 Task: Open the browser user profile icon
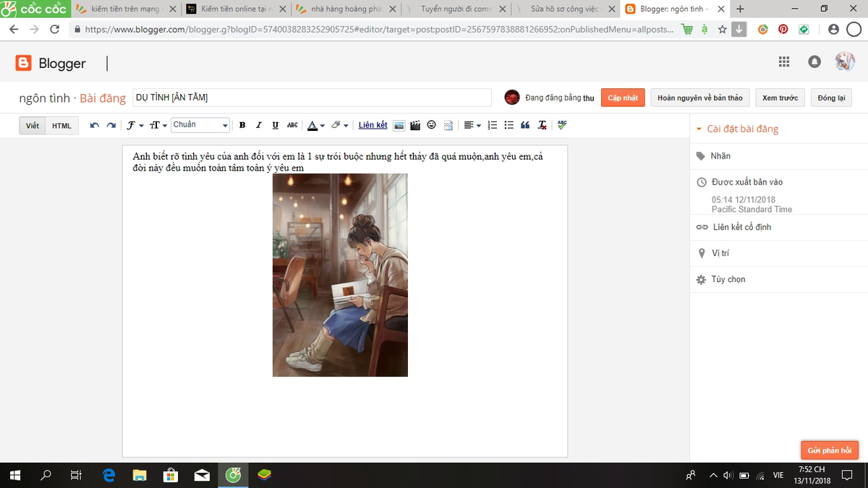[833, 30]
